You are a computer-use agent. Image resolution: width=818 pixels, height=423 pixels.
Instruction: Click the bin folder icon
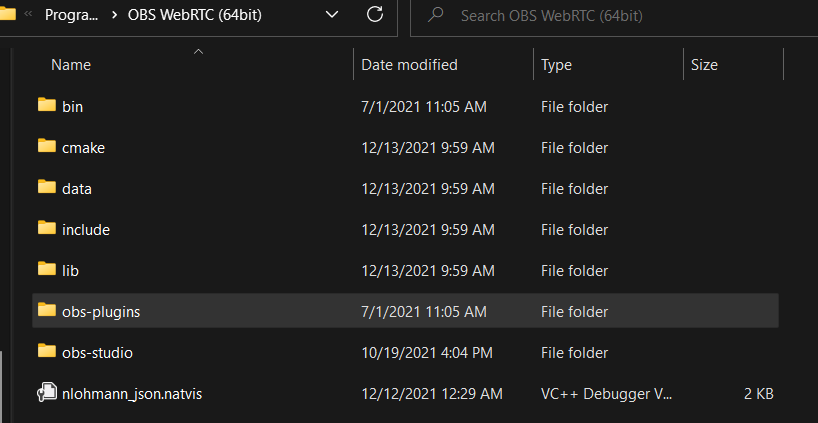point(46,105)
